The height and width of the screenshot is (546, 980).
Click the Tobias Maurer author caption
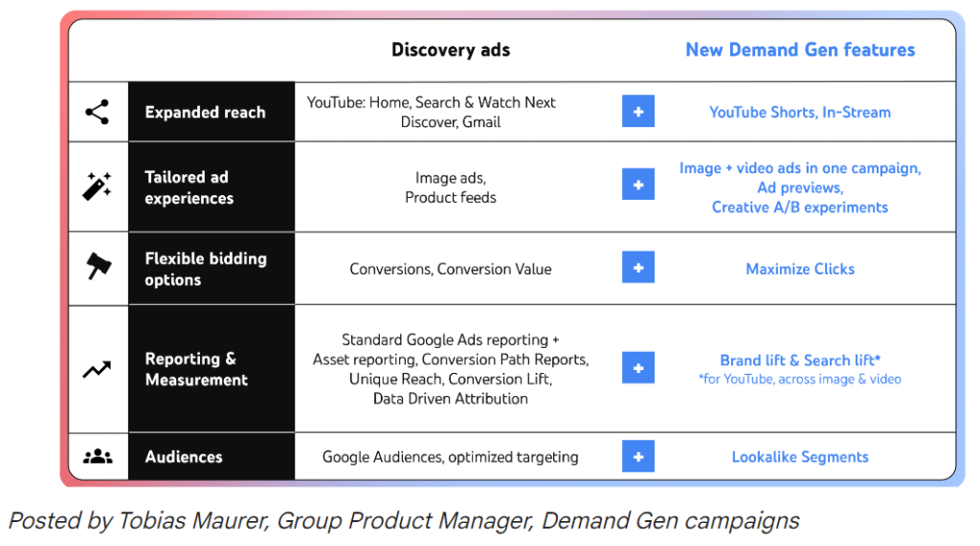coord(404,521)
